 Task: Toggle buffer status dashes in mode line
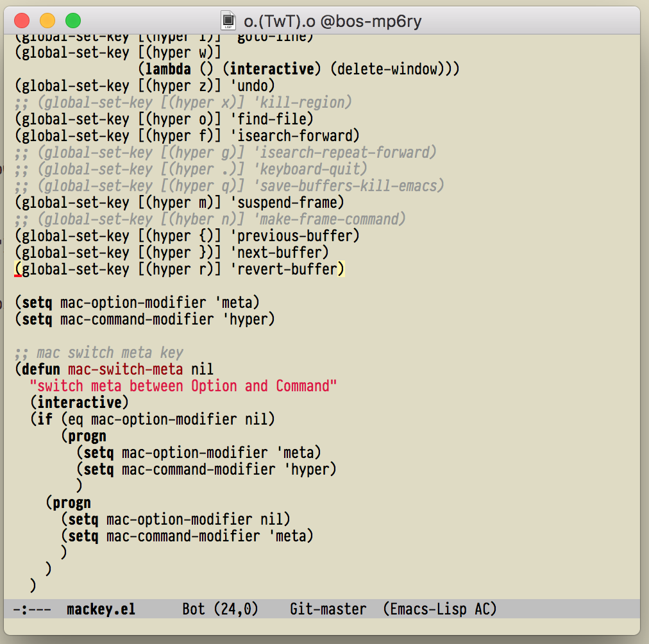pyautogui.click(x=32, y=609)
